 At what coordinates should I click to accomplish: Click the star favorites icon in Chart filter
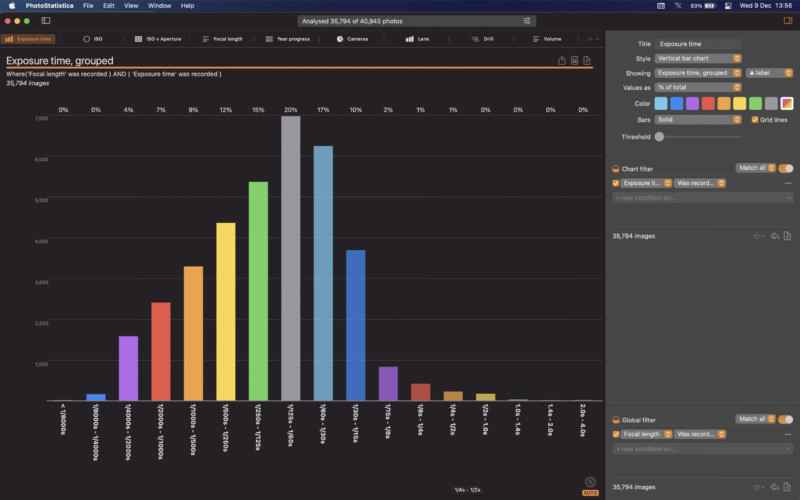point(758,236)
